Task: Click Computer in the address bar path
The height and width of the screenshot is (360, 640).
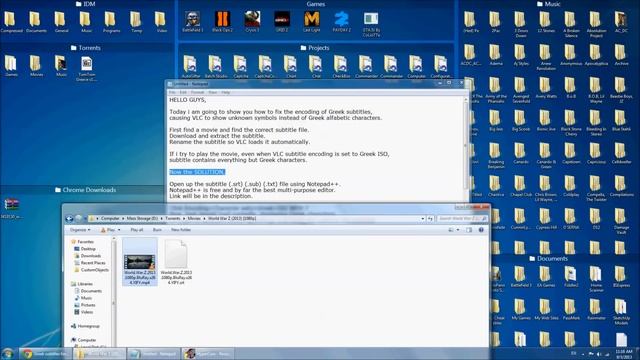Action: [x=110, y=218]
